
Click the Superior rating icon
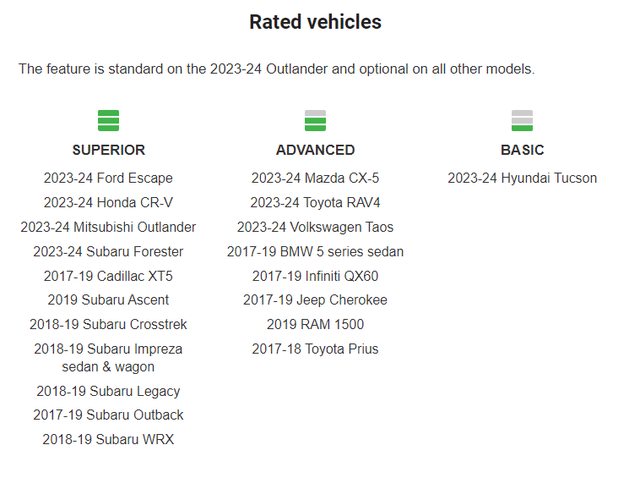[108, 121]
